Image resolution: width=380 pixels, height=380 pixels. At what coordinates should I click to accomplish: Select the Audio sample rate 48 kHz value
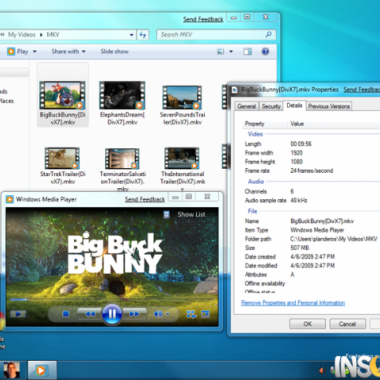pos(299,200)
